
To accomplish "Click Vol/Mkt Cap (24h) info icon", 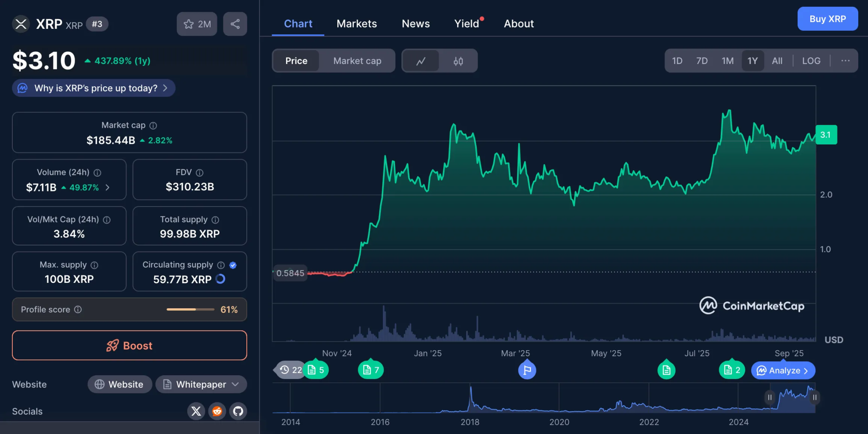I will tap(107, 220).
